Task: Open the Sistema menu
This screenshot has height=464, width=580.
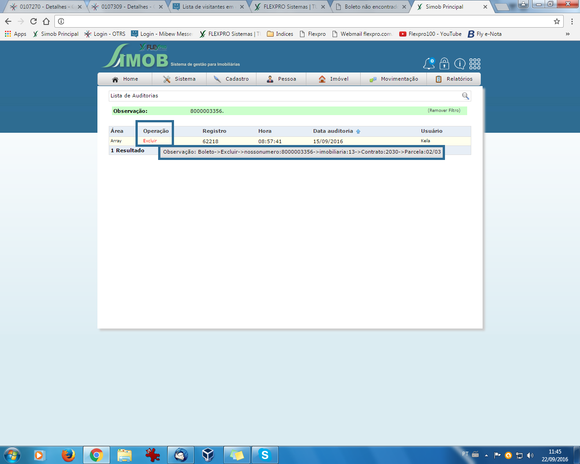Action: (179, 79)
